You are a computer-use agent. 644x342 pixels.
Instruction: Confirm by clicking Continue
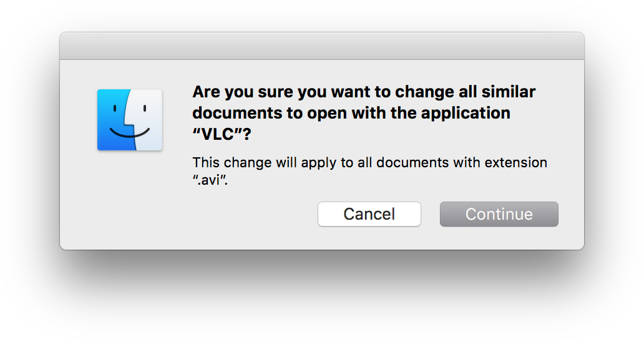click(x=499, y=214)
